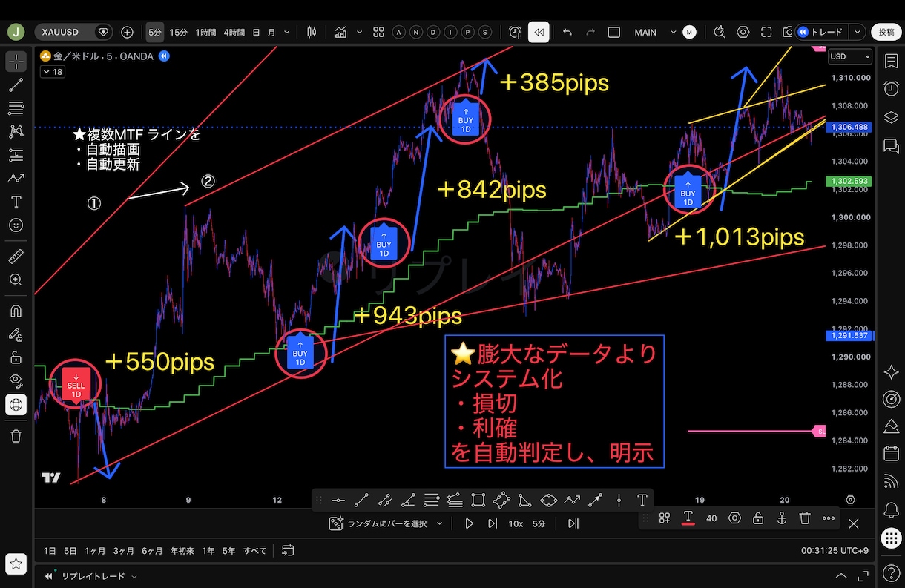Change the 10x replay speed
The image size is (905, 588).
click(516, 523)
